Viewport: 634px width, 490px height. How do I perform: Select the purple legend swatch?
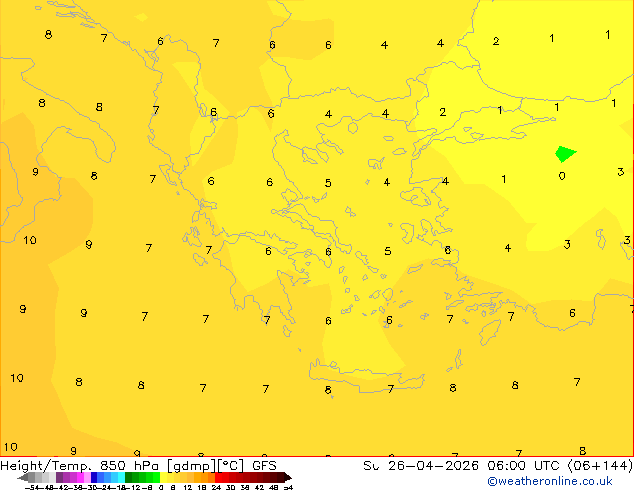click(x=59, y=477)
